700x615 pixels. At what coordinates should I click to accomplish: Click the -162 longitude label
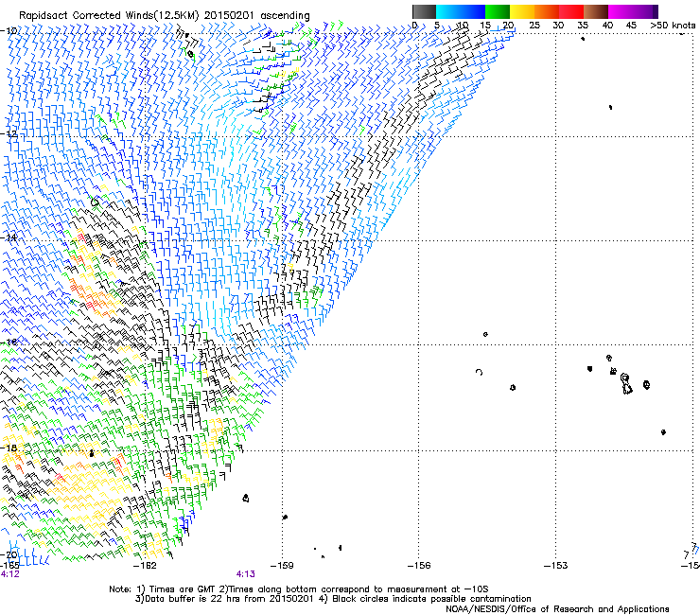coord(146,566)
